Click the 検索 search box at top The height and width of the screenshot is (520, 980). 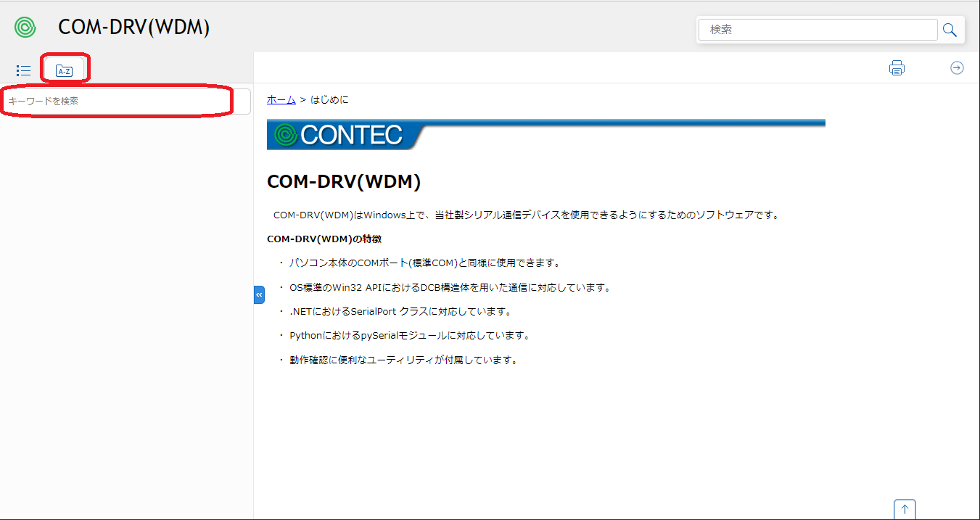(x=818, y=30)
